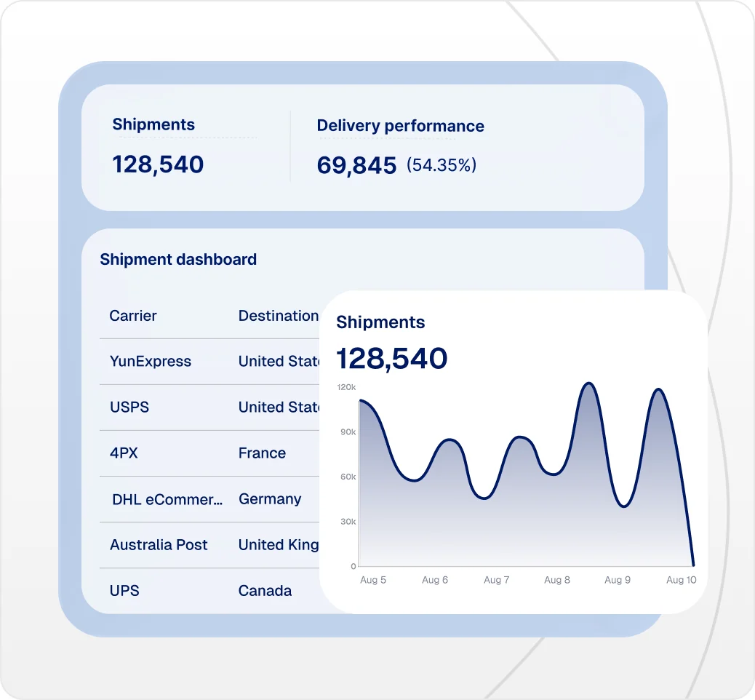The image size is (755, 700).
Task: Click the Aug 8 axis label
Action: click(x=557, y=580)
